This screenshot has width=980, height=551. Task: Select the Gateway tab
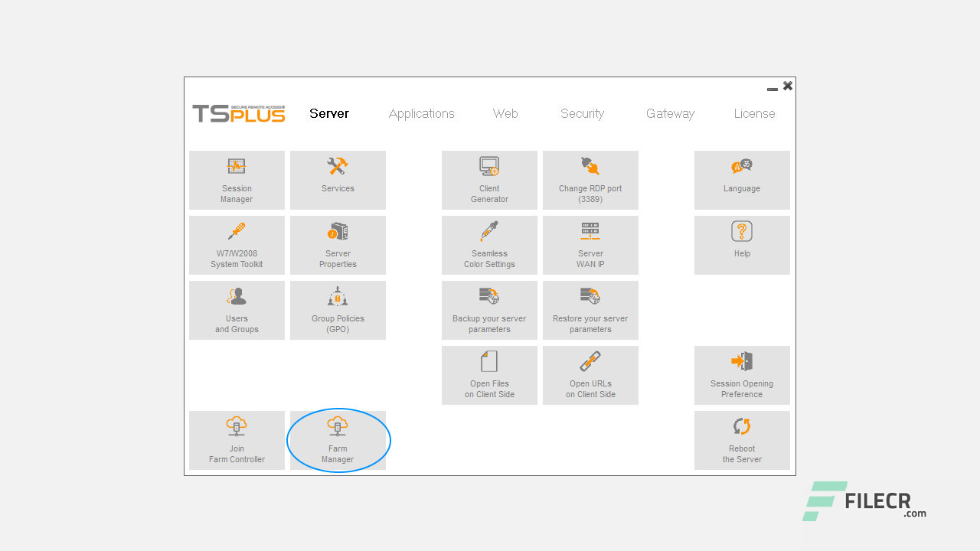pyautogui.click(x=670, y=114)
